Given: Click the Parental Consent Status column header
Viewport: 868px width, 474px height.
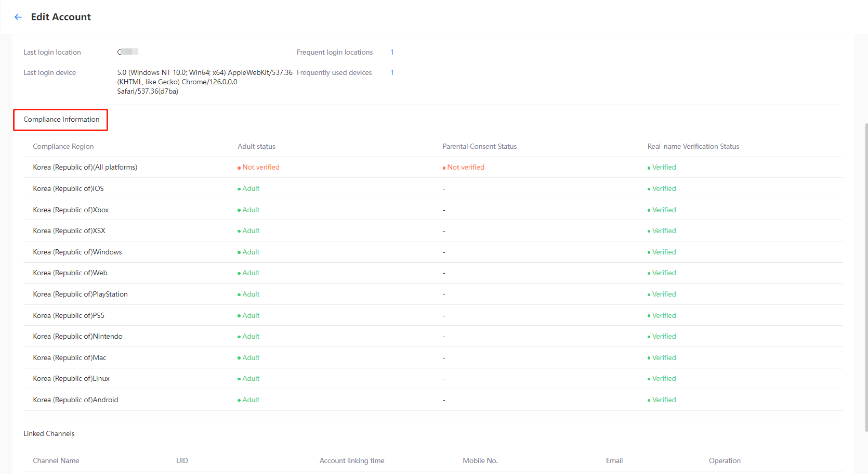Looking at the screenshot, I should pyautogui.click(x=479, y=147).
